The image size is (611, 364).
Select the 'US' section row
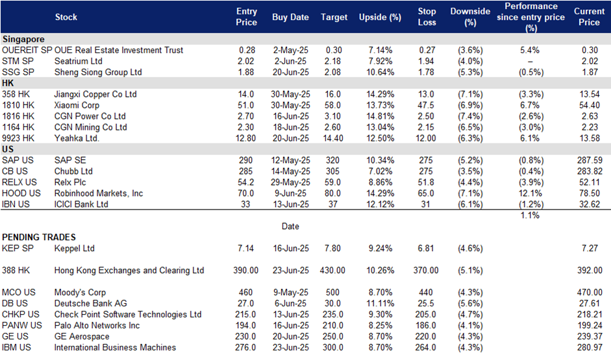[305, 149]
